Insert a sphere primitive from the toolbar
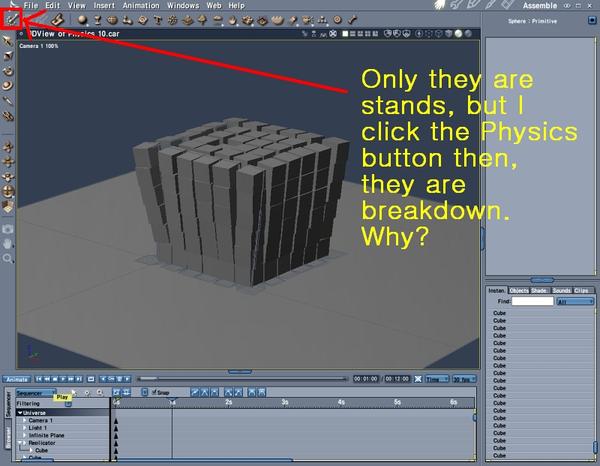The width and height of the screenshot is (600, 466). point(82,20)
